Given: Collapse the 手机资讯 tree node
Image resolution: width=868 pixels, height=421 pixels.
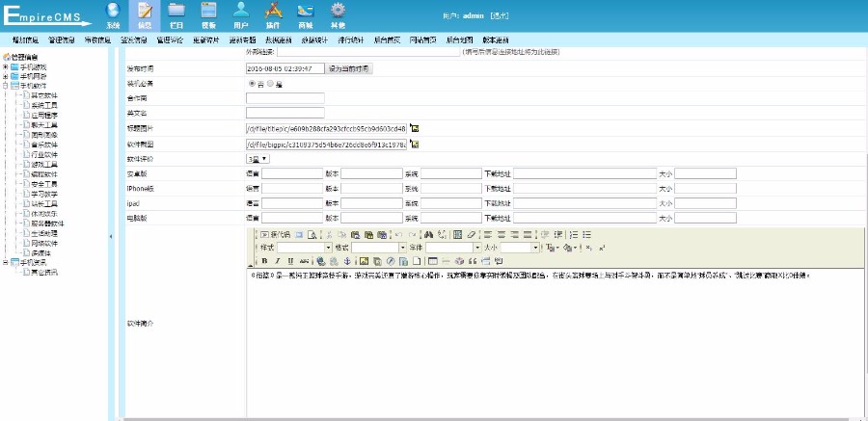Looking at the screenshot, I should click(6, 263).
